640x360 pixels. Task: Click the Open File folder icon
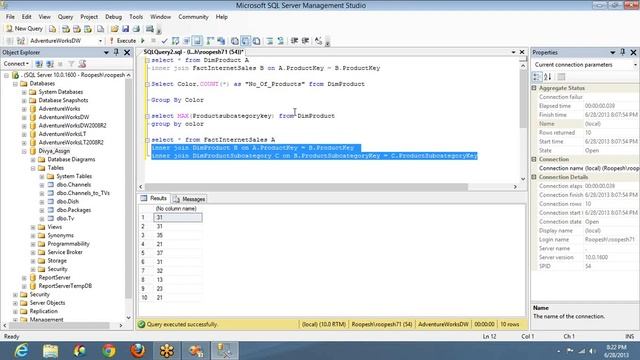click(x=114, y=29)
